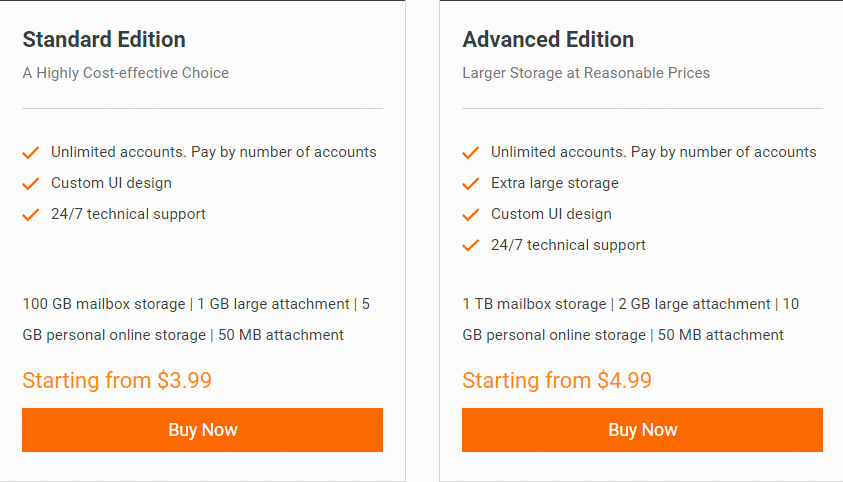The width and height of the screenshot is (843, 482).
Task: Click Buy Now for Advanced Edition
Action: pyautogui.click(x=642, y=430)
